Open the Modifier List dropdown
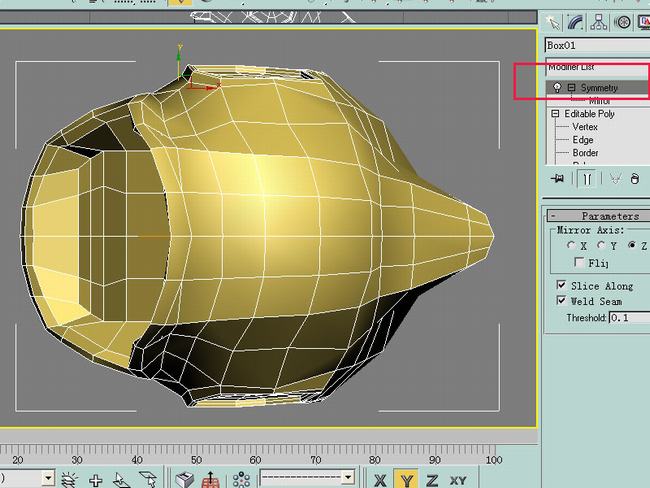The image size is (650, 488). [597, 68]
